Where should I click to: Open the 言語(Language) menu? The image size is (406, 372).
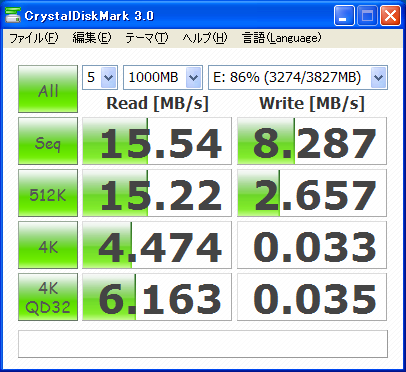click(282, 38)
